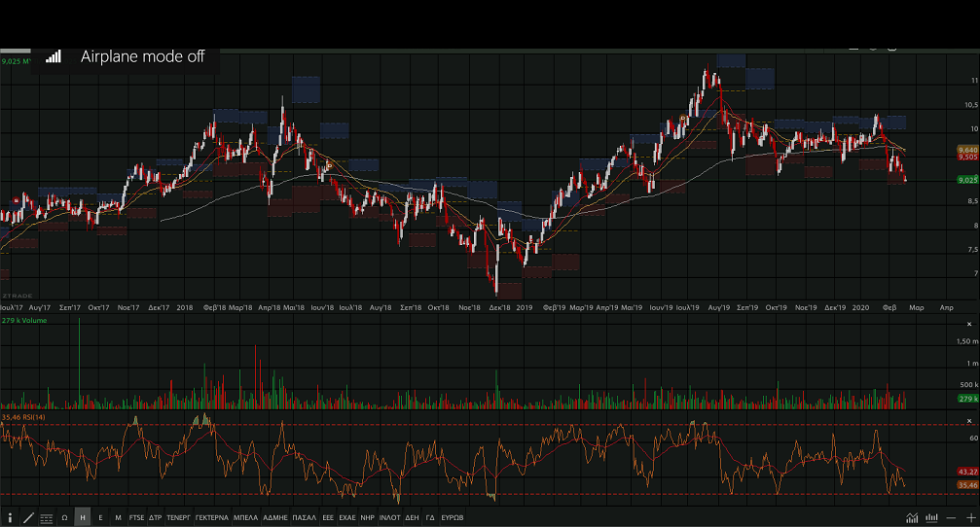Select the line drawing tool
Viewport: 980px width, 527px height.
click(x=27, y=517)
